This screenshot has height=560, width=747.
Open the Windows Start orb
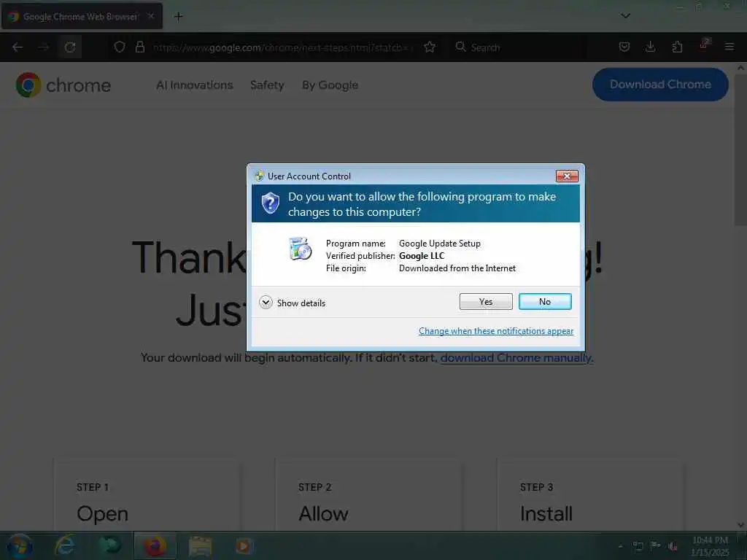[19, 546]
